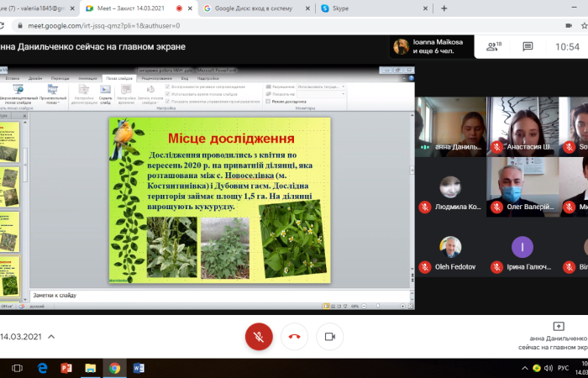Click the presentation screen icon at bottom right
Image resolution: width=588 pixels, height=378 pixels.
coord(558,326)
